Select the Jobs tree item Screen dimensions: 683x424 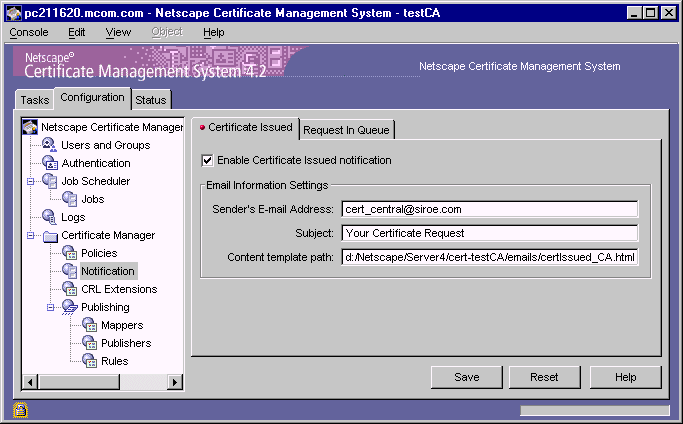[93, 199]
